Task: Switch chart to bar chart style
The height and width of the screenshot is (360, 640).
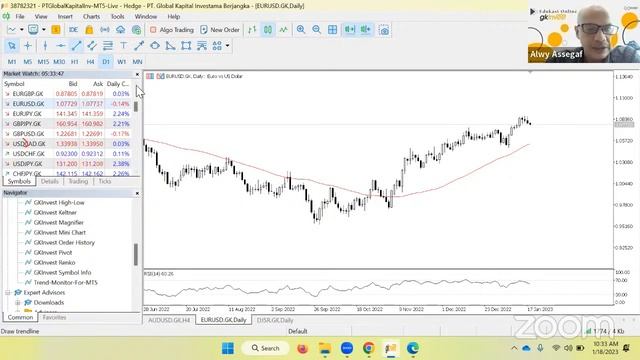Action: coord(252,29)
